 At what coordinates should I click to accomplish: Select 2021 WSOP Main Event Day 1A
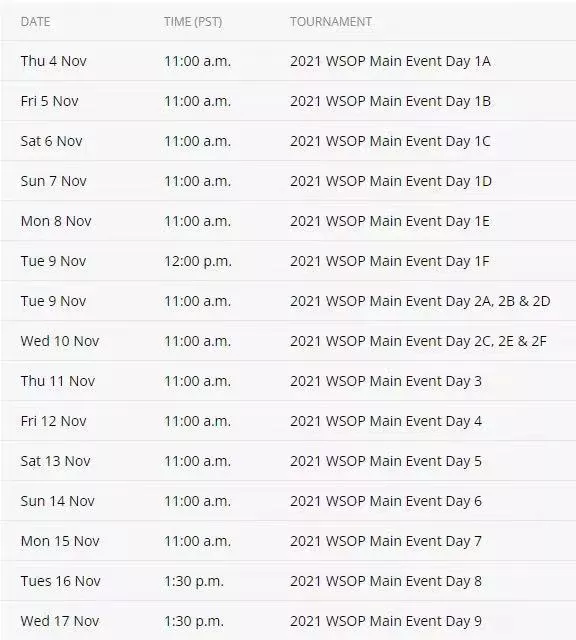coord(390,61)
